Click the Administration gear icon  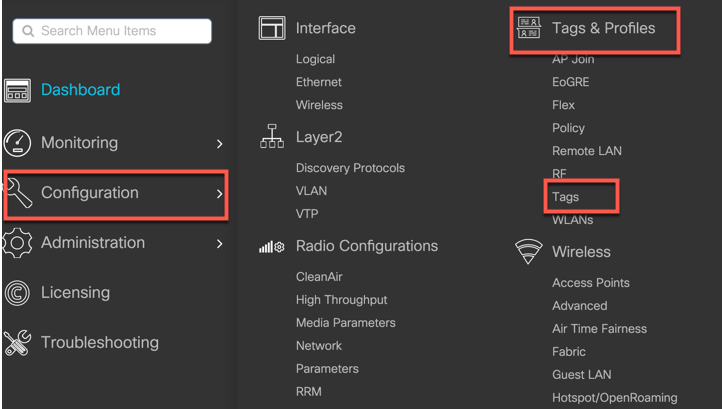[x=17, y=243]
